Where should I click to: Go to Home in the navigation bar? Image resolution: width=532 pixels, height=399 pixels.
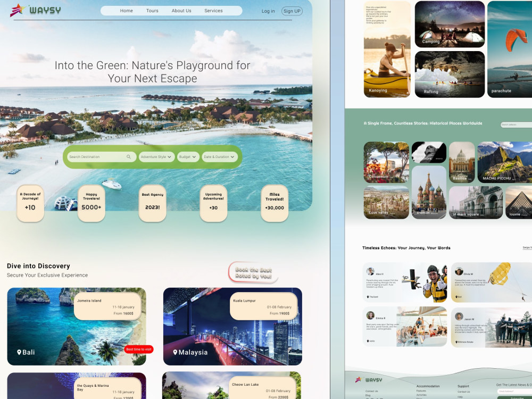pyautogui.click(x=126, y=11)
